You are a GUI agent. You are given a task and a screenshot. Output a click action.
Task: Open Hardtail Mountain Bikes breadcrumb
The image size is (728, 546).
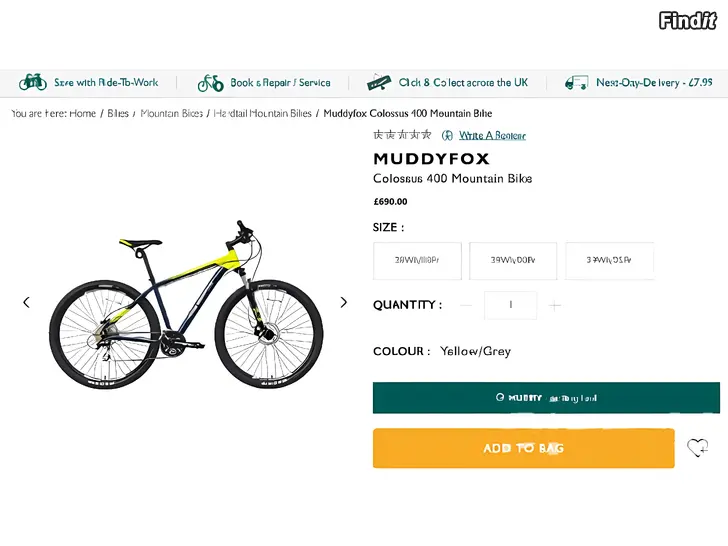point(263,113)
